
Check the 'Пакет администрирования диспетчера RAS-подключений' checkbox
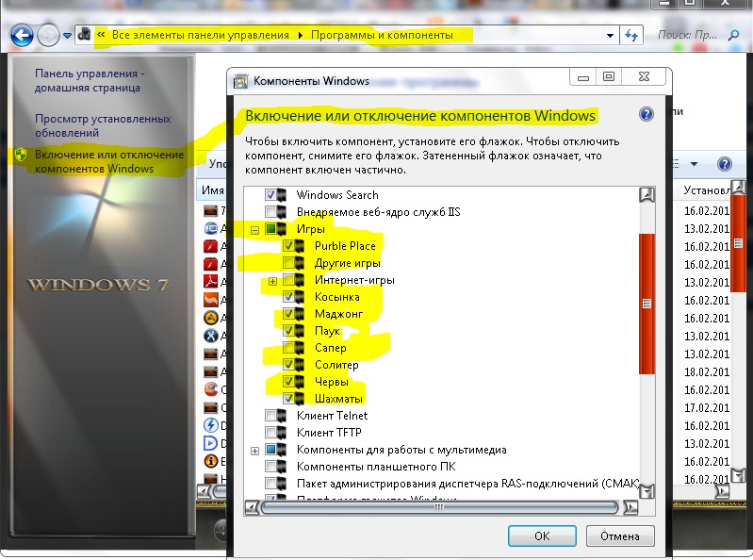(270, 483)
